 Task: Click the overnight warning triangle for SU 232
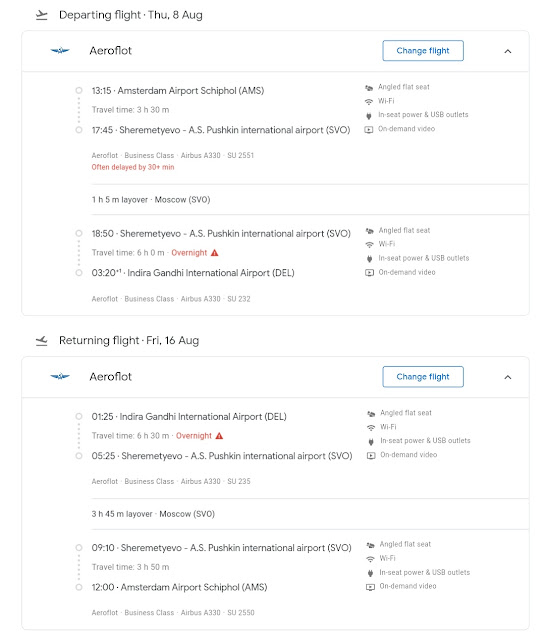(215, 253)
